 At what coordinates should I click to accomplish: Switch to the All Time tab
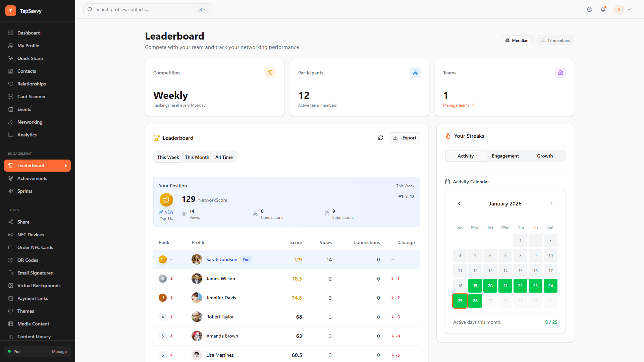tap(224, 157)
